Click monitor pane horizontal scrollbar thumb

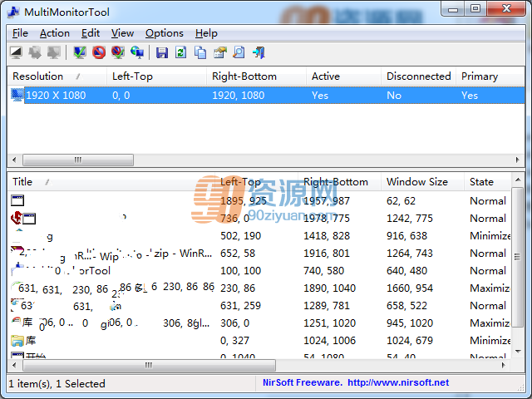tap(78, 160)
